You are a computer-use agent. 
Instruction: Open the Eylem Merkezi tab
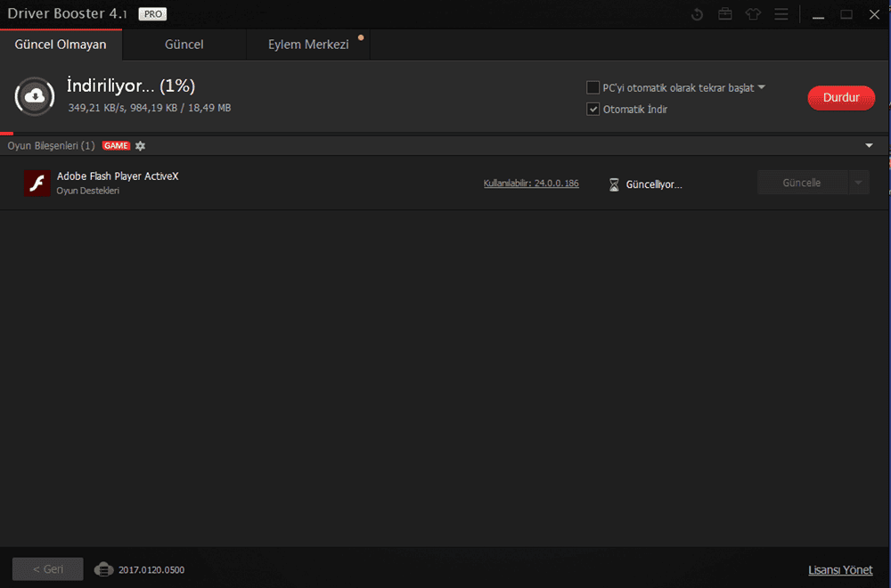coord(308,44)
